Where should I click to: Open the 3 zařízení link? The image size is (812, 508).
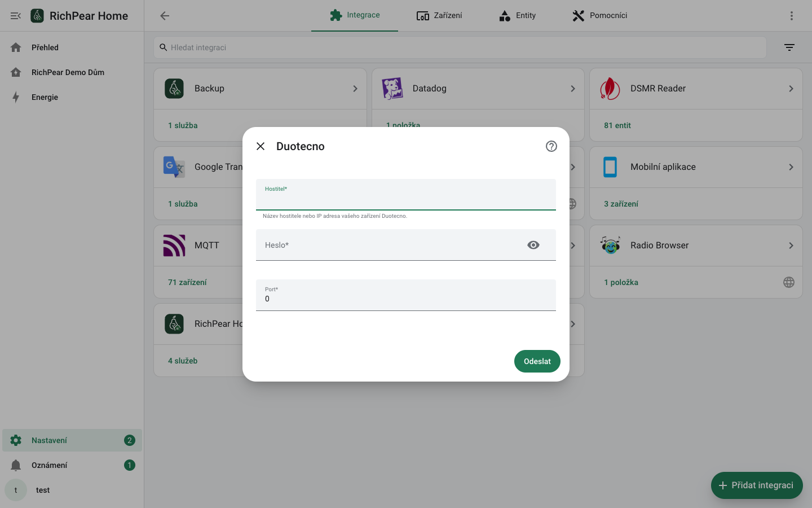pyautogui.click(x=621, y=204)
